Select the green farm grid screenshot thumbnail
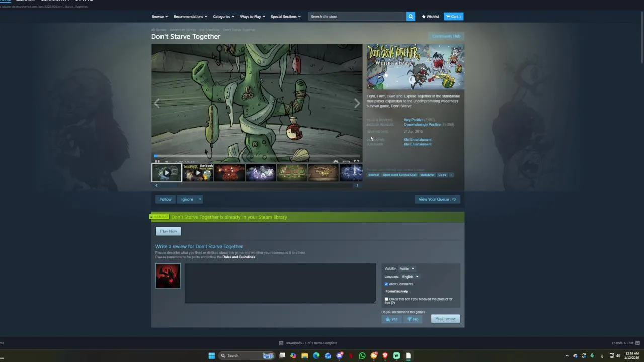644x362 pixels. point(292,172)
